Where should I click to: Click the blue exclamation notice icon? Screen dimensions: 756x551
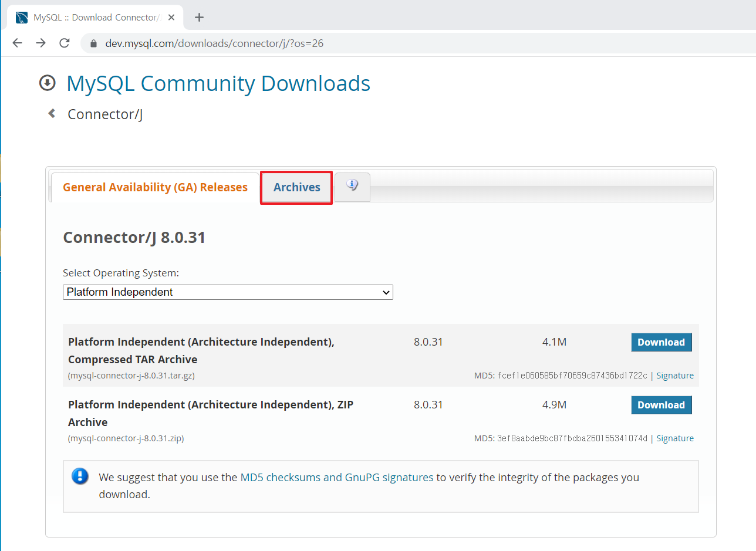click(x=80, y=476)
